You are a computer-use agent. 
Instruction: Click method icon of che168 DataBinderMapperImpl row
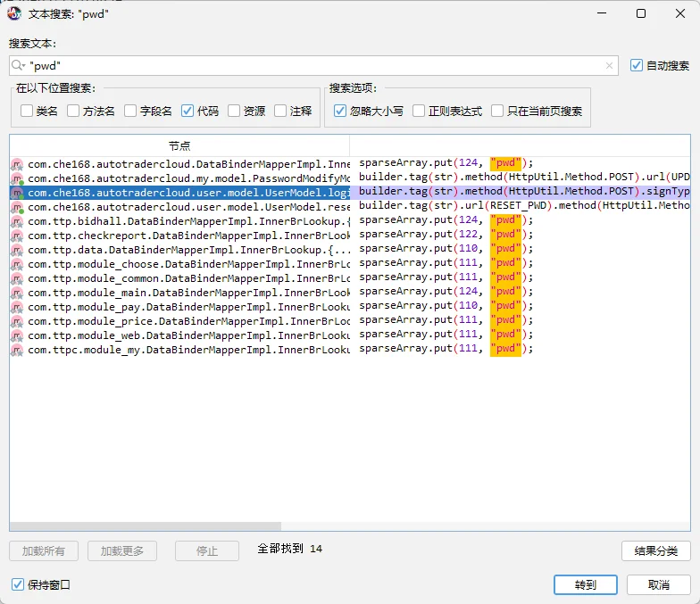coord(17,164)
